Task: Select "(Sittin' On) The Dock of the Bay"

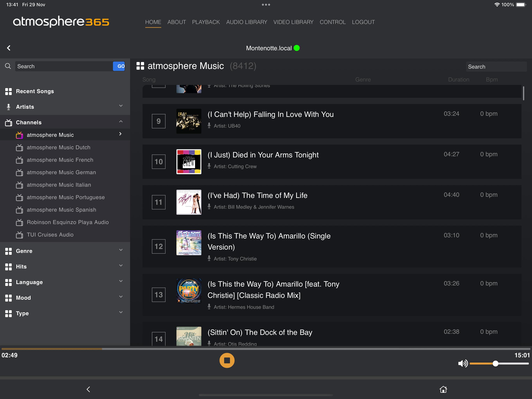Action: 260,332
